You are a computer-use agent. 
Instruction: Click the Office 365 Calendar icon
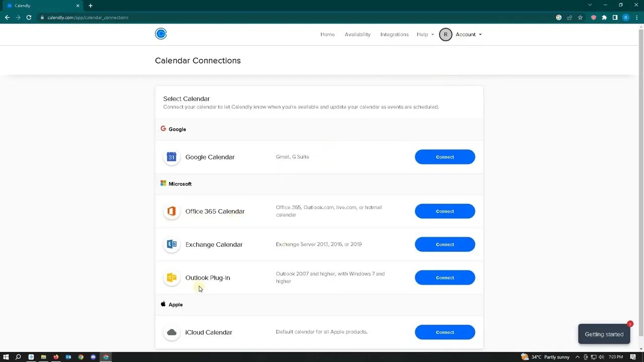[172, 211]
